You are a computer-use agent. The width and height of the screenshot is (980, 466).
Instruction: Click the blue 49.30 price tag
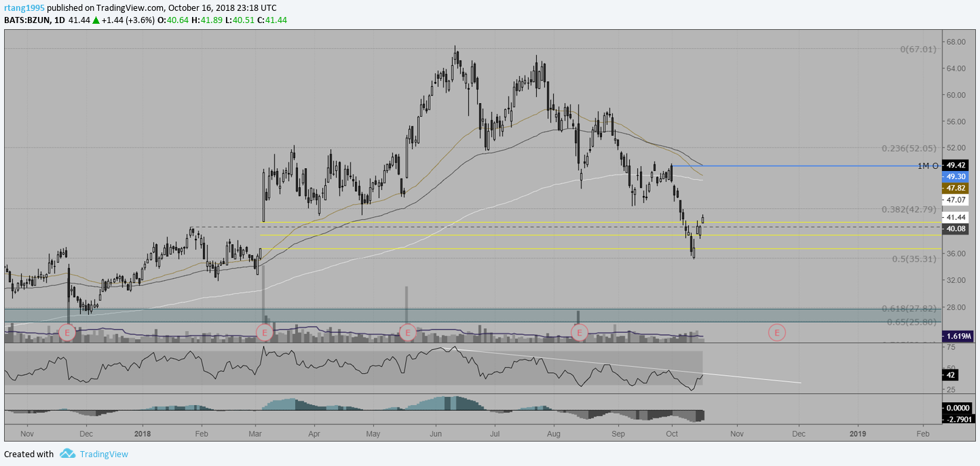[956, 176]
